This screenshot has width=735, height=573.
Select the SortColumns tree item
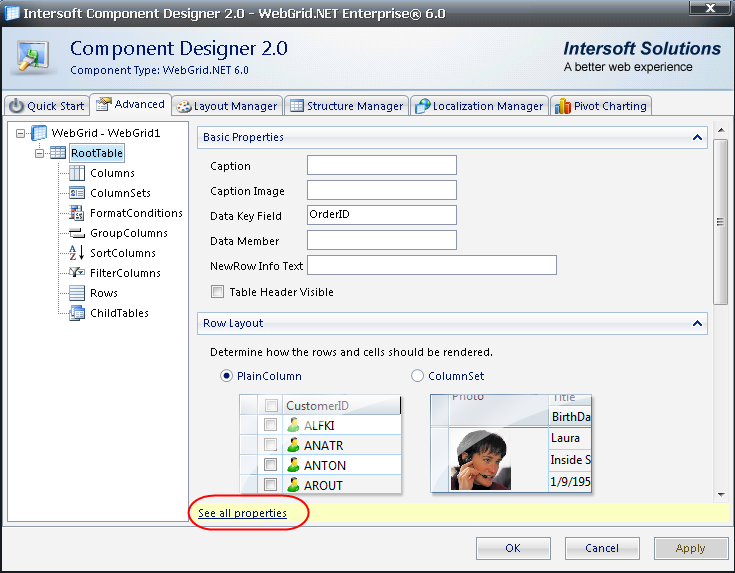[x=123, y=253]
